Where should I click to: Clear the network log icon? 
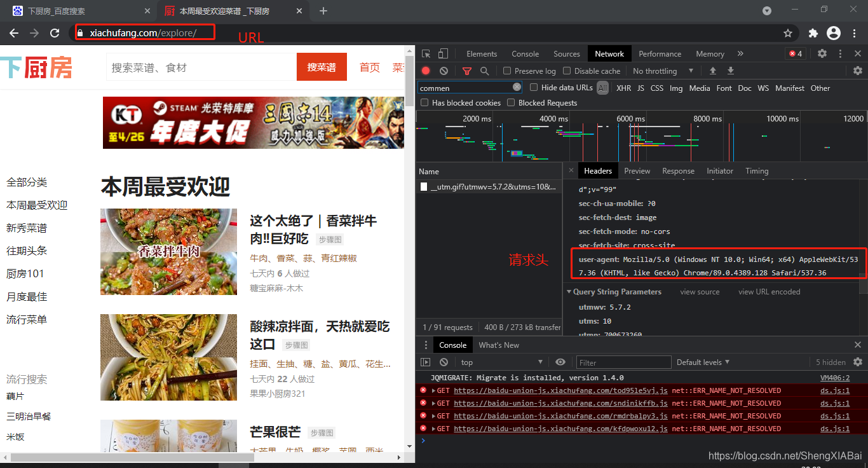point(444,71)
